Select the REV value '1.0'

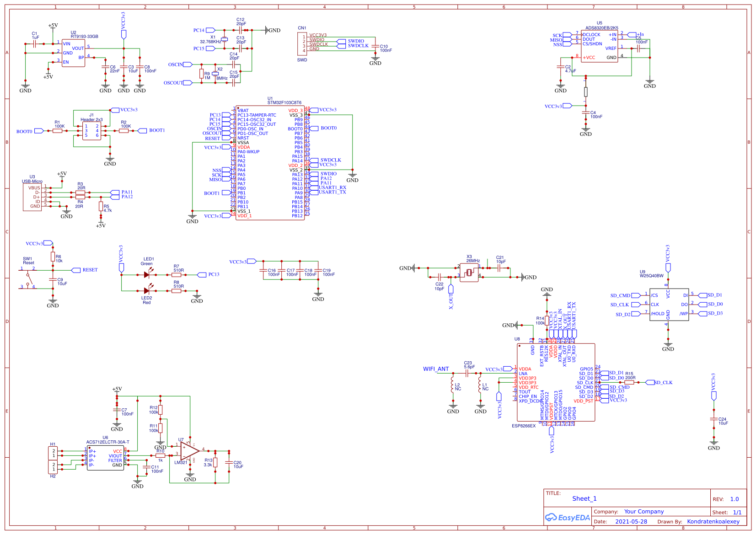click(x=735, y=499)
